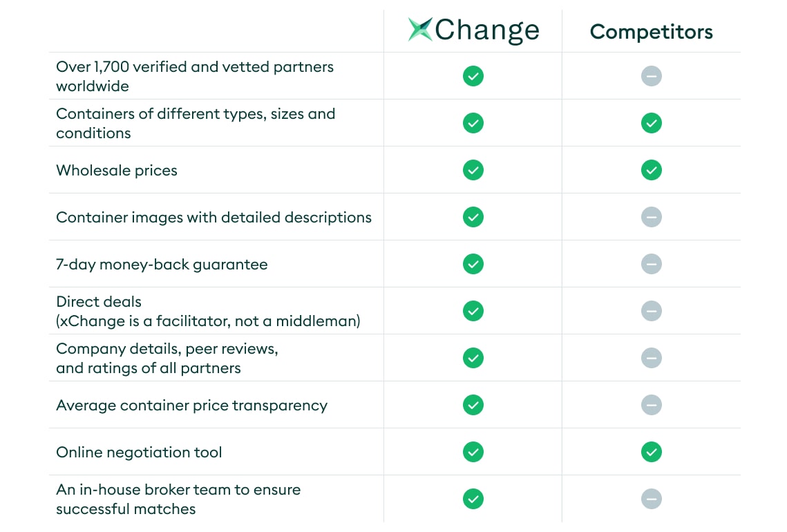Click Competitors dash for money-back guarantee
This screenshot has width=787, height=532.
click(x=652, y=264)
